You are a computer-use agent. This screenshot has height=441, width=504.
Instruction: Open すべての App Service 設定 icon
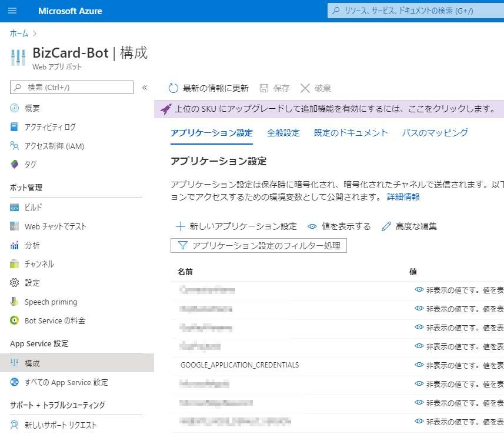tap(15, 382)
